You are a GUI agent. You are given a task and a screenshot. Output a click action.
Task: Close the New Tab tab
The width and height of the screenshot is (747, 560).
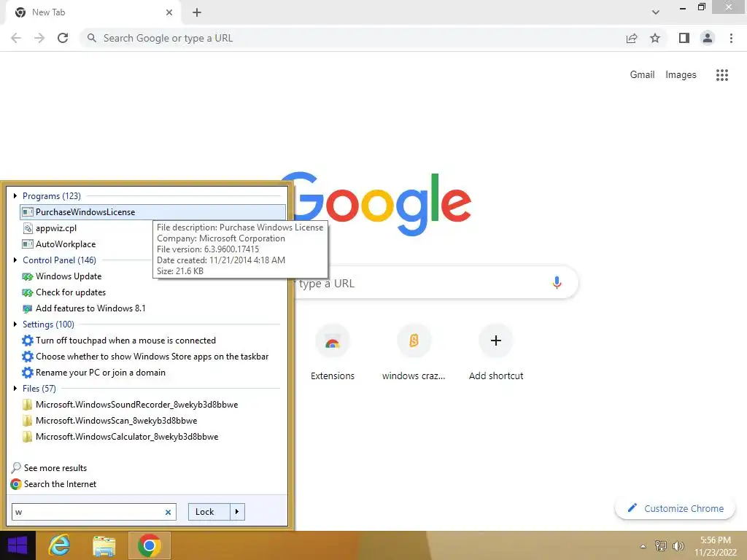(x=169, y=12)
